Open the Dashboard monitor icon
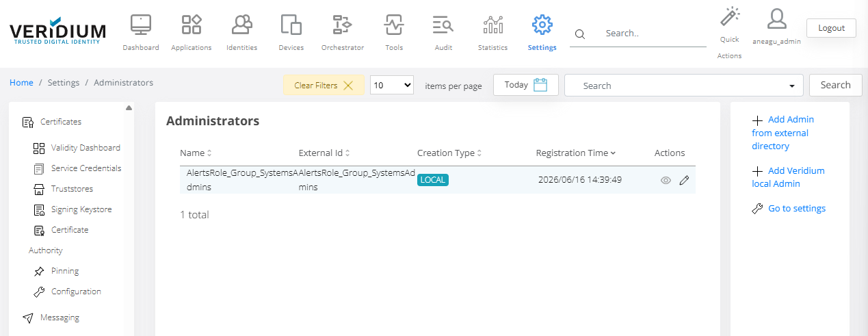Viewport: 868px width, 336px height. (x=141, y=25)
